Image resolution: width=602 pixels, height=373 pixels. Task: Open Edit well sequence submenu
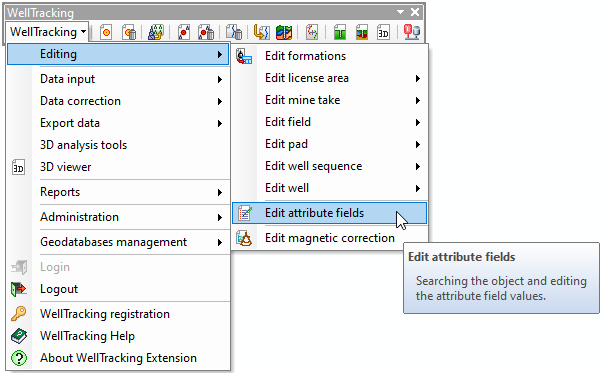(x=329, y=166)
